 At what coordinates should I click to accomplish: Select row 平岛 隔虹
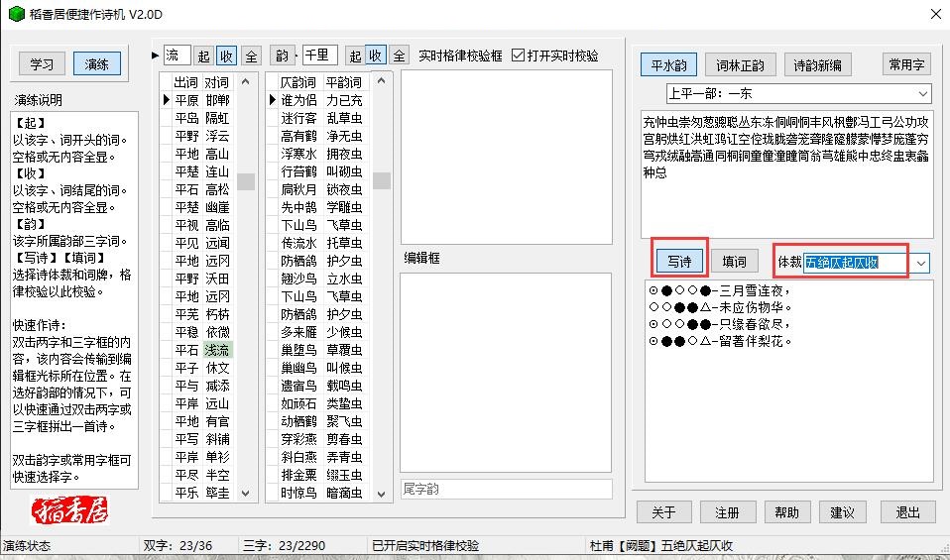tap(202, 118)
